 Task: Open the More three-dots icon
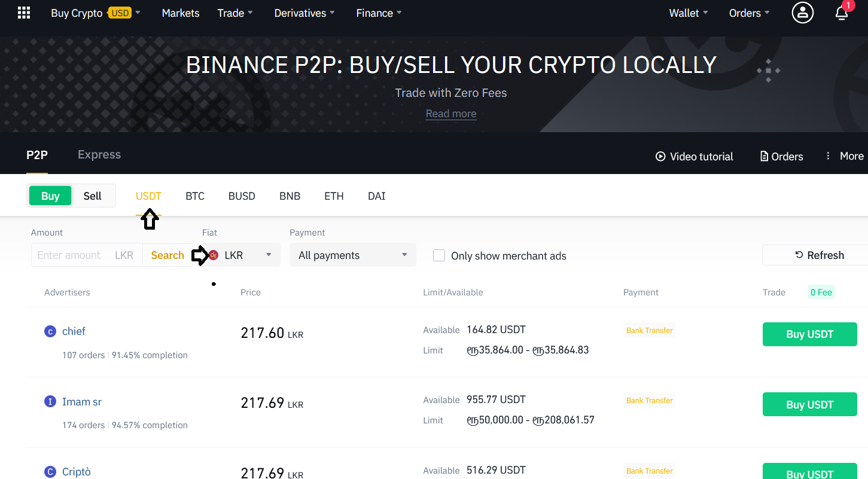click(828, 155)
